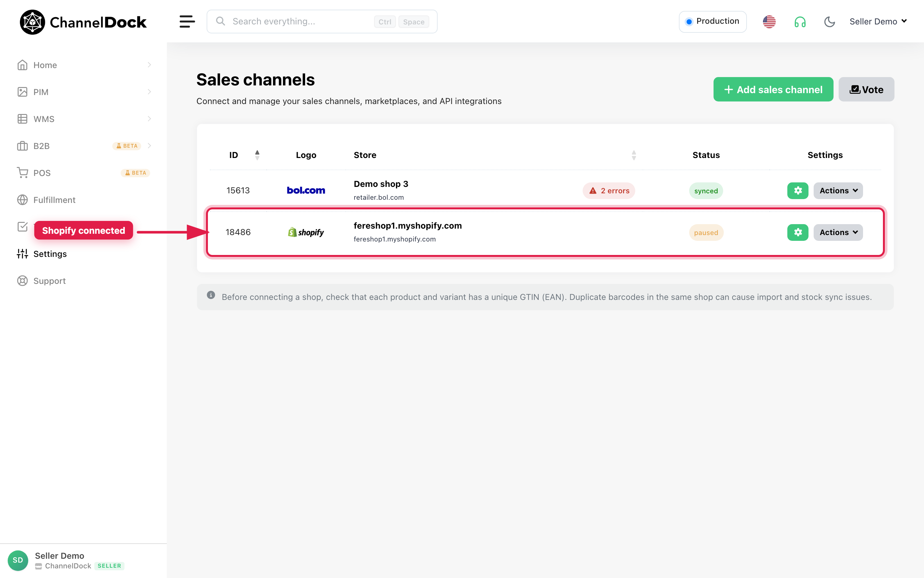The width and height of the screenshot is (924, 578).
Task: Click retailer.bol.com subtitle
Action: click(x=378, y=197)
